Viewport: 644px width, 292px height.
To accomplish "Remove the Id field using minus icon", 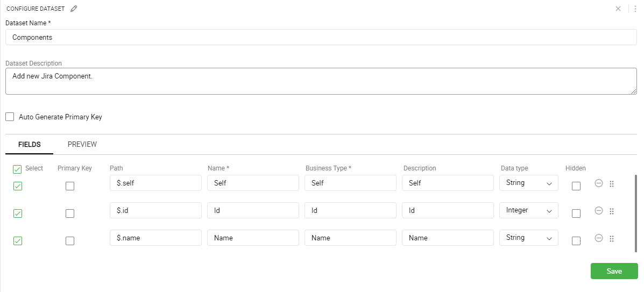I will point(599,211).
